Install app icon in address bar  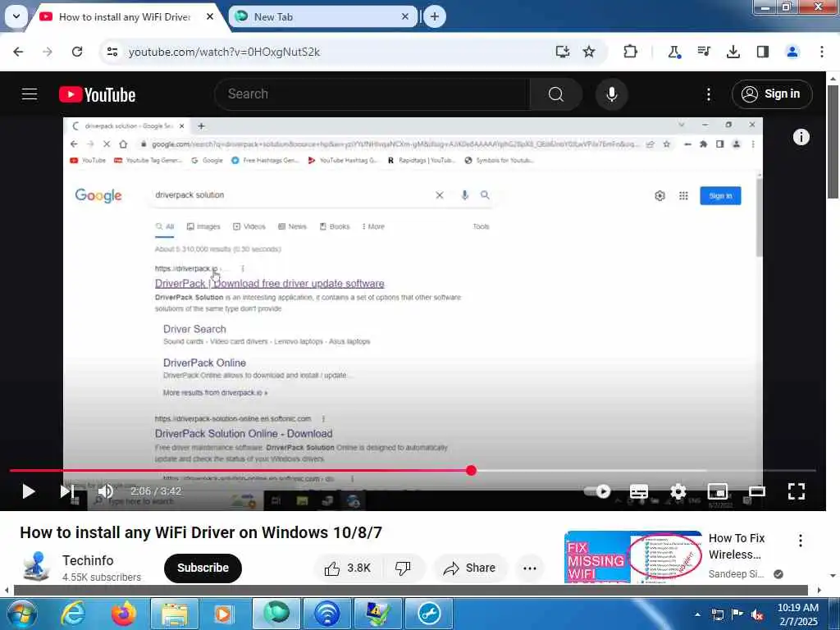coord(562,52)
